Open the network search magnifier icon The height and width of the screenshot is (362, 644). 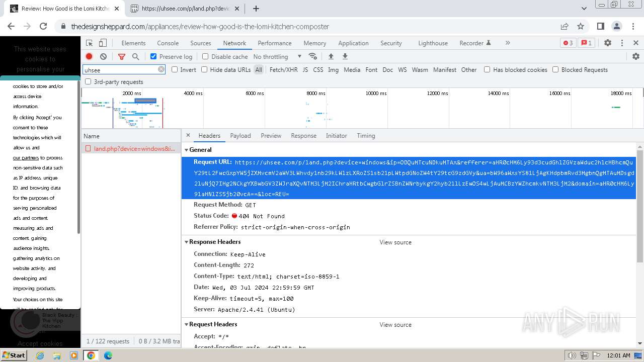tap(135, 57)
